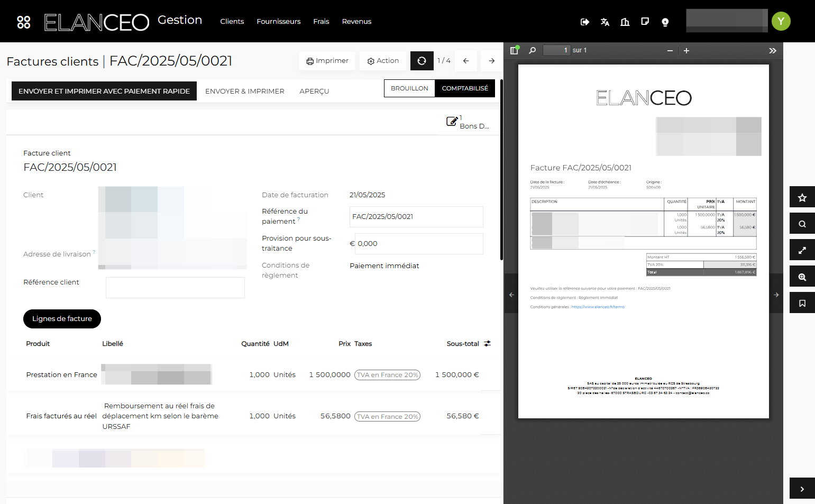Click the Quantité column header
The height and width of the screenshot is (504, 815).
255,344
